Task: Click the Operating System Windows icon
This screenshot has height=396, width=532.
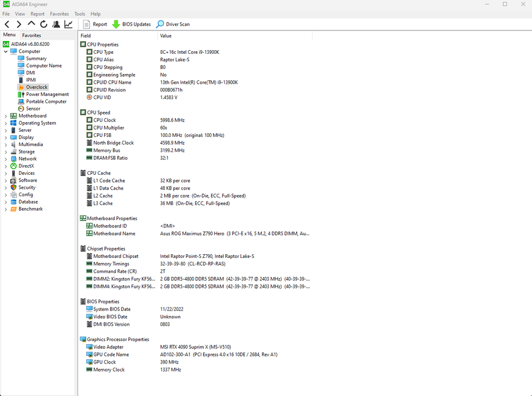Action: click(13, 123)
